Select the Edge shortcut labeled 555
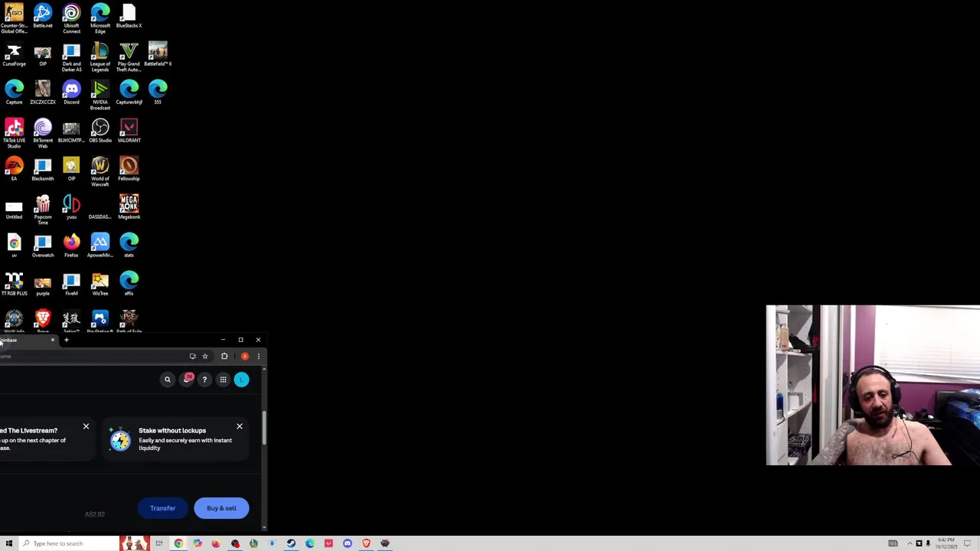The width and height of the screenshot is (980, 551). (x=158, y=93)
